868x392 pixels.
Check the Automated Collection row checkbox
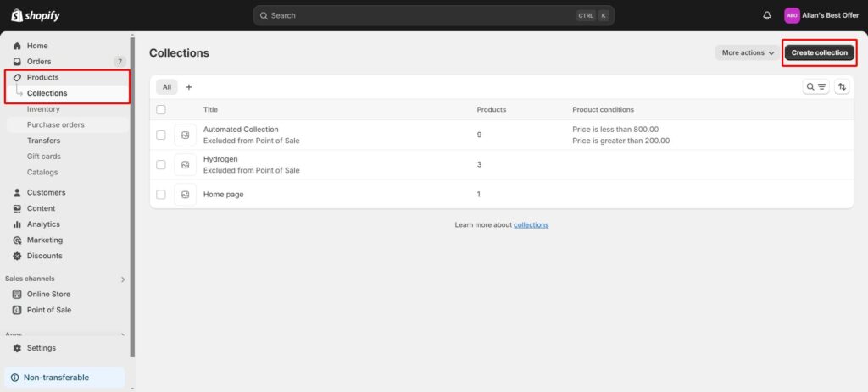(161, 135)
